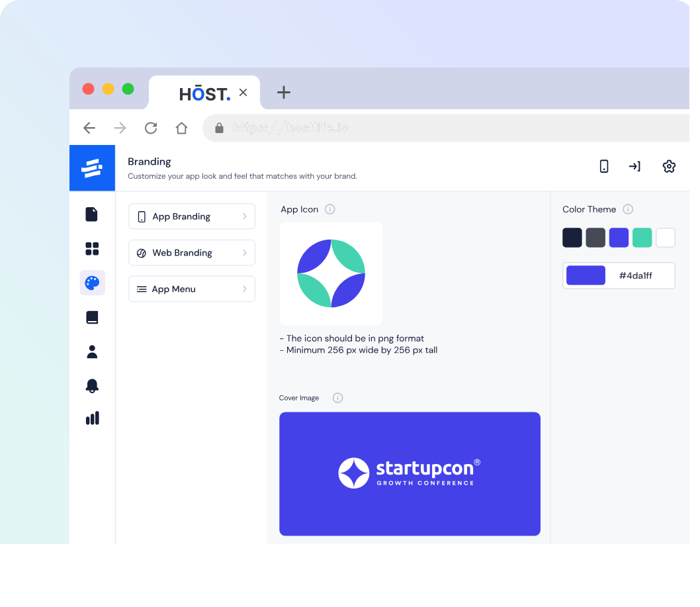Select the blue-purple theme color swatch
Viewport: 700px width, 607px height.
click(619, 237)
